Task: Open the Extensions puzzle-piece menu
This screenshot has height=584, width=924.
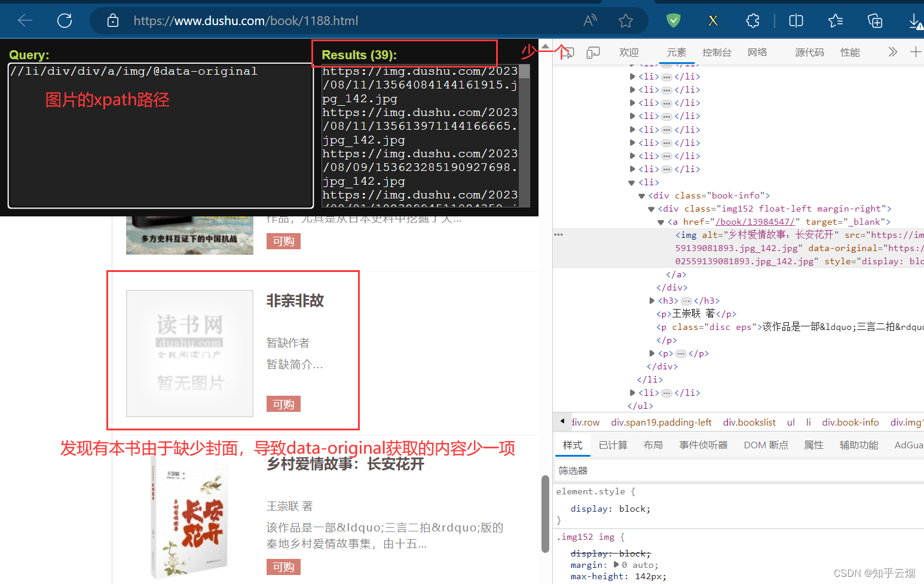Action: point(752,21)
